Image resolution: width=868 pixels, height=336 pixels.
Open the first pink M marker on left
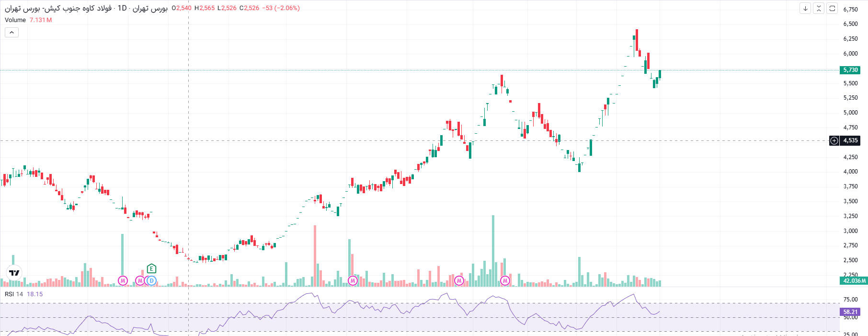pos(123,281)
